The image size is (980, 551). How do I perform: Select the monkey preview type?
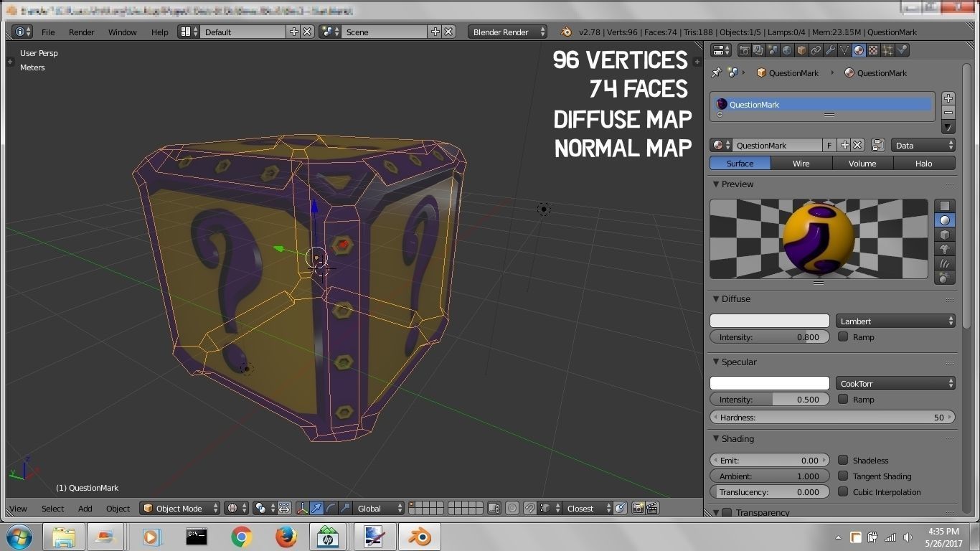[945, 249]
